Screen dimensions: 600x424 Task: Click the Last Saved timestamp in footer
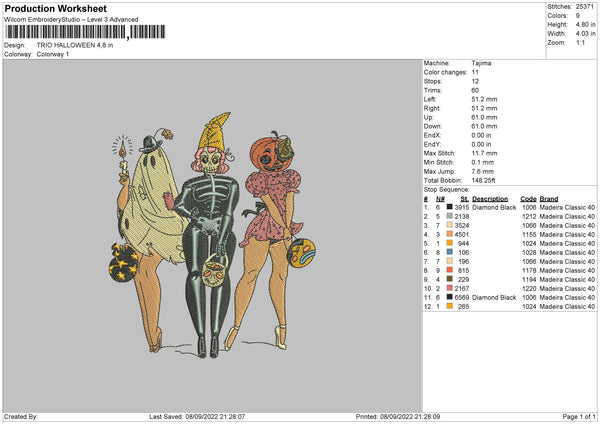[x=197, y=416]
